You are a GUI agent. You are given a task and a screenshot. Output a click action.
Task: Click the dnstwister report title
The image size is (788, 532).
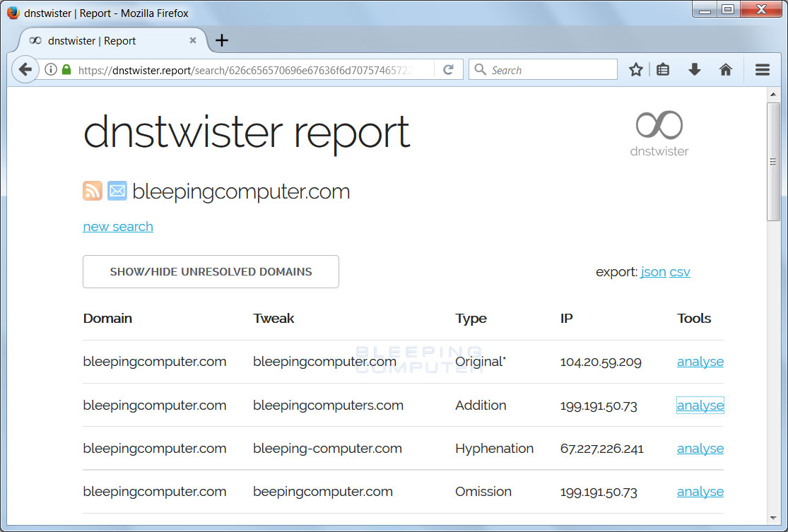(247, 133)
